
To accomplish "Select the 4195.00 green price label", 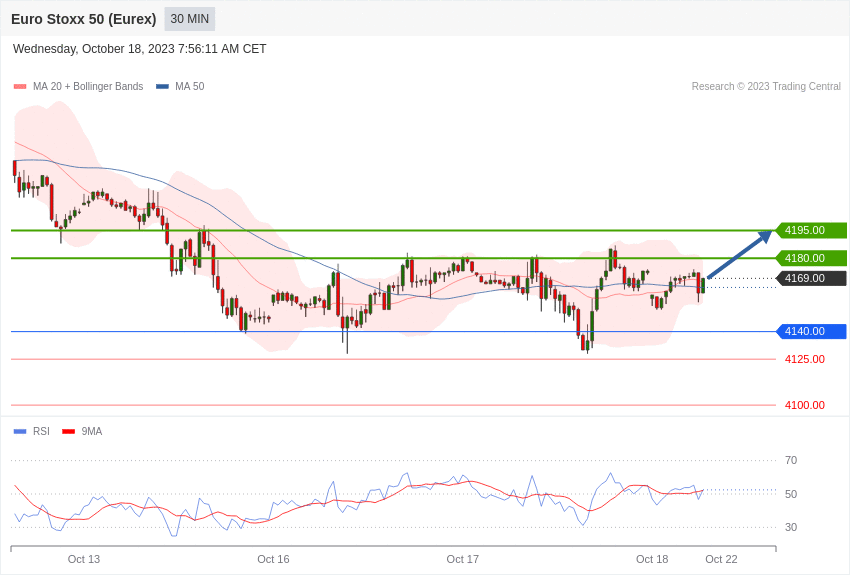I will 812,230.
